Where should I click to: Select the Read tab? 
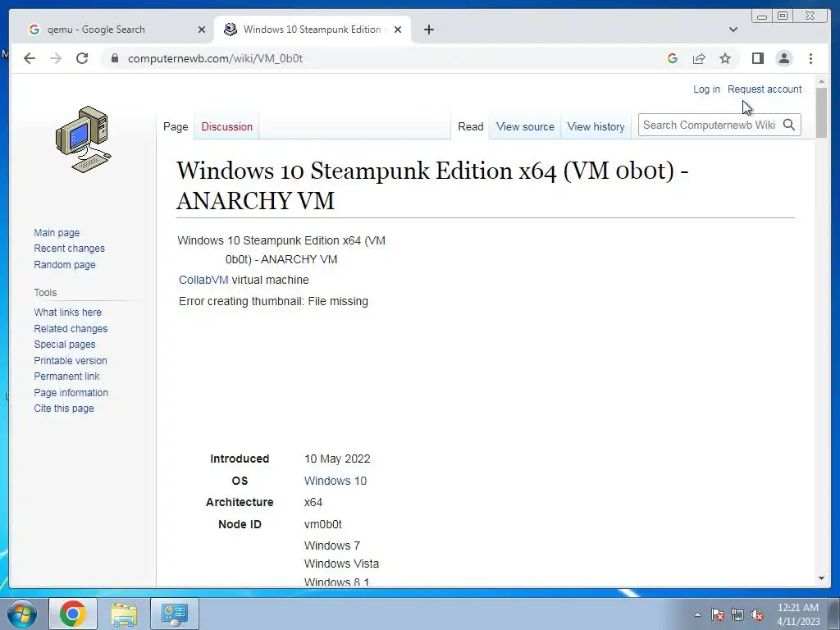(470, 126)
